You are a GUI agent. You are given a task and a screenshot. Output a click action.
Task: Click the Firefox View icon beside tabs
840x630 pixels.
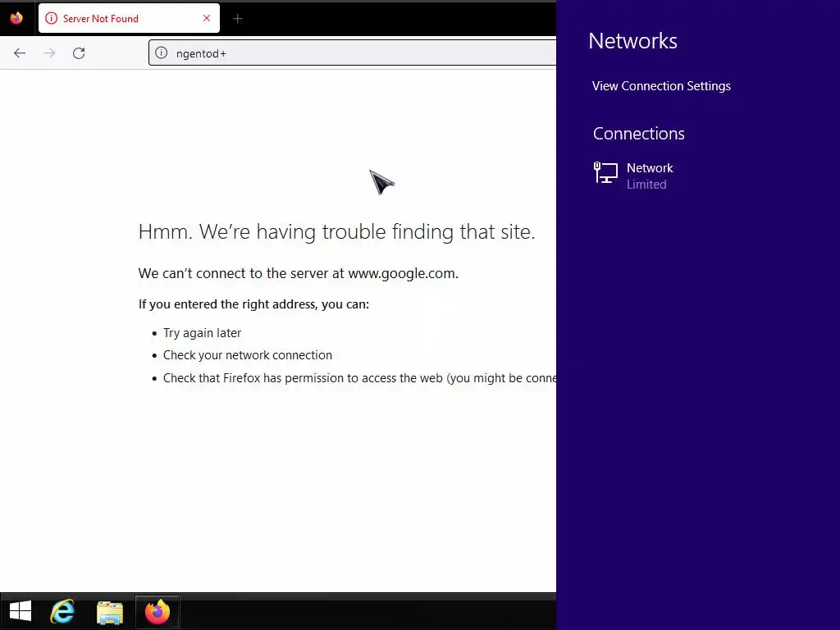[16, 18]
